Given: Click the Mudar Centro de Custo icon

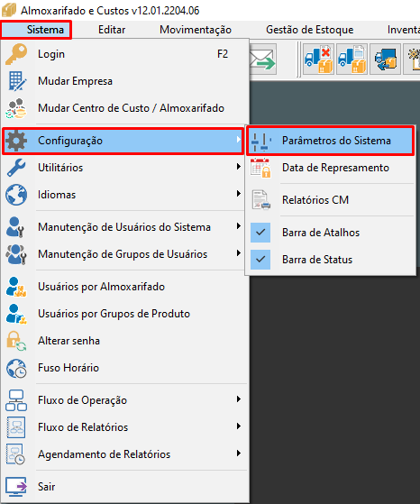Looking at the screenshot, I should pos(16,108).
